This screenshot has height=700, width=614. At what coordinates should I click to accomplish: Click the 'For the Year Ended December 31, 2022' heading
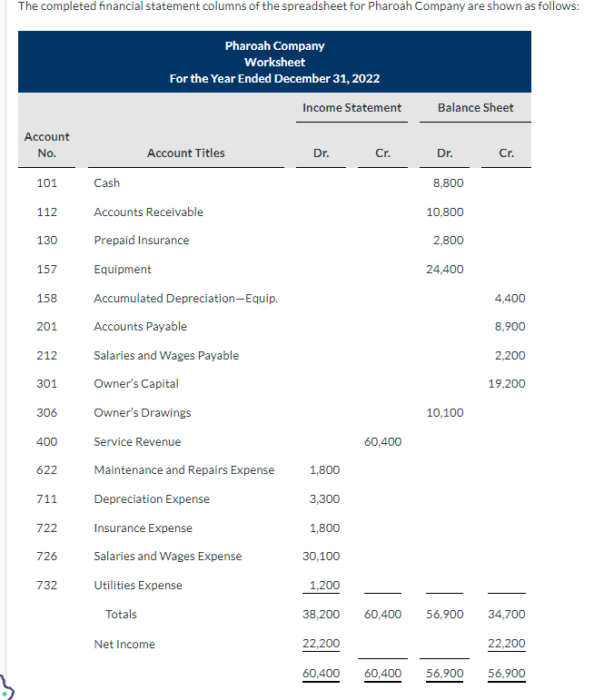pyautogui.click(x=274, y=79)
